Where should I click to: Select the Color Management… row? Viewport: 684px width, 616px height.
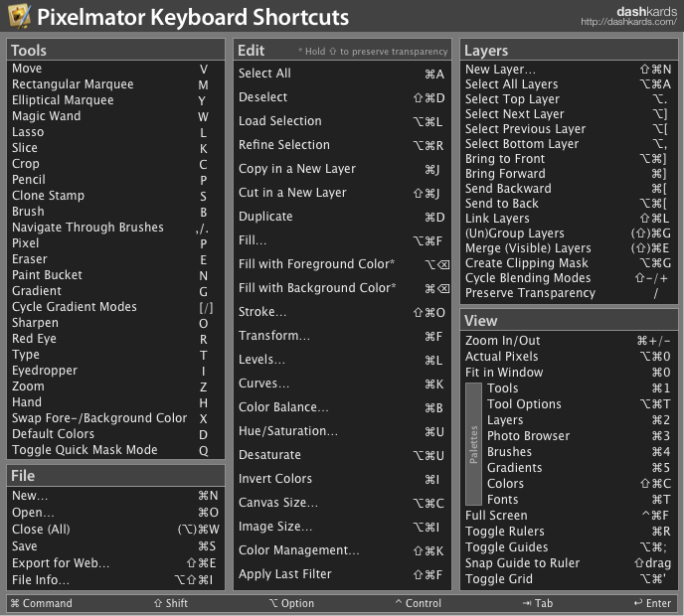342,550
